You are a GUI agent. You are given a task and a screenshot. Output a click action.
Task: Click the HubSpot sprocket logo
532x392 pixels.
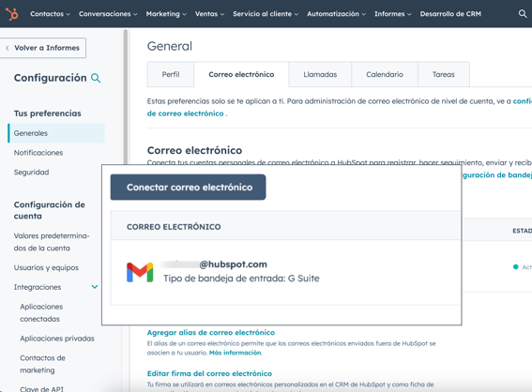click(x=12, y=14)
